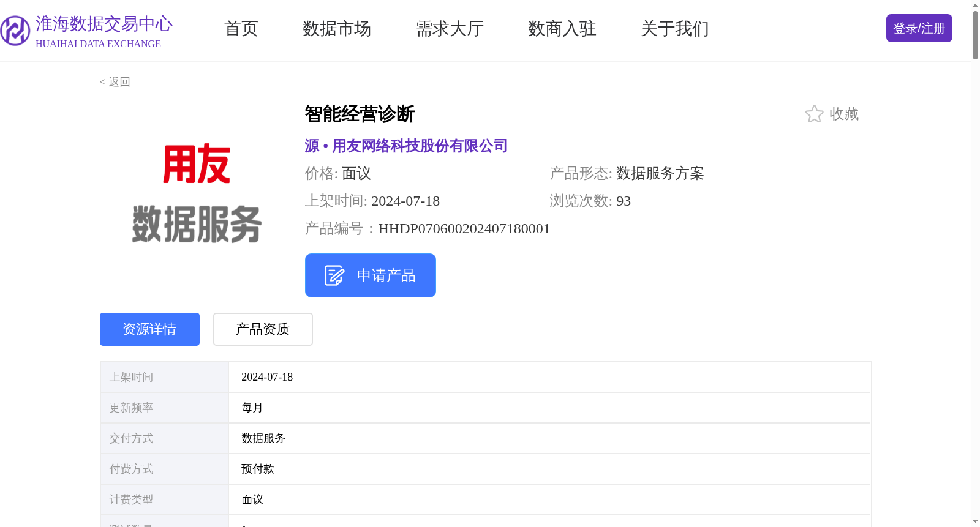Click the 浏览次数: 93 text
This screenshot has width=980, height=527.
click(590, 201)
